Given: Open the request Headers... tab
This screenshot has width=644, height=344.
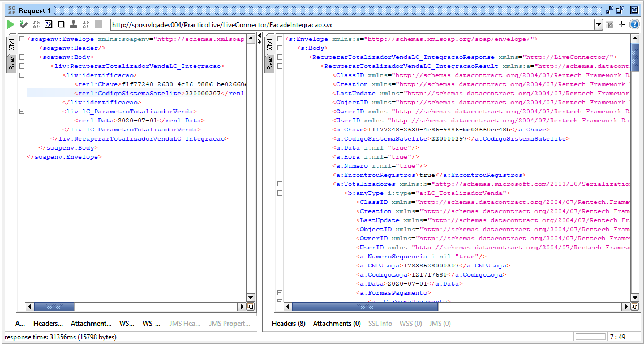Looking at the screenshot, I should click(48, 324).
